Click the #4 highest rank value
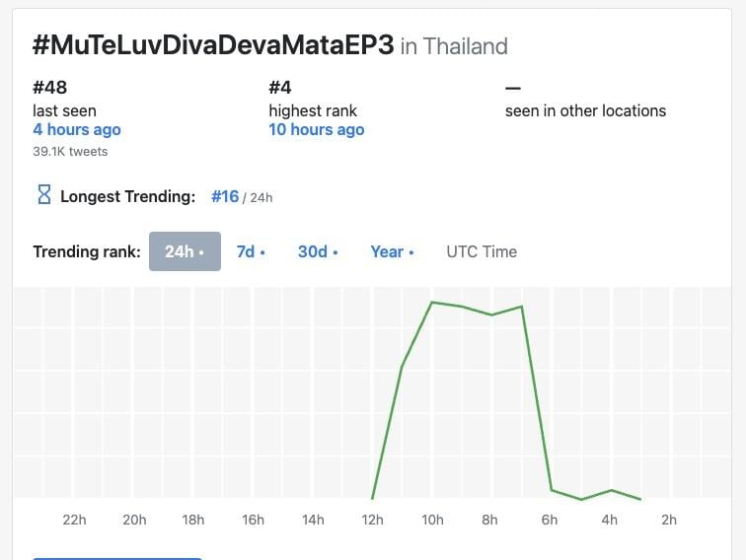Image resolution: width=746 pixels, height=560 pixels. pos(280,88)
